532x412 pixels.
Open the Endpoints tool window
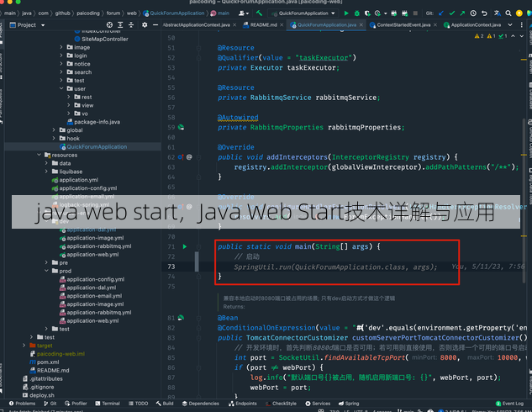coord(242,404)
